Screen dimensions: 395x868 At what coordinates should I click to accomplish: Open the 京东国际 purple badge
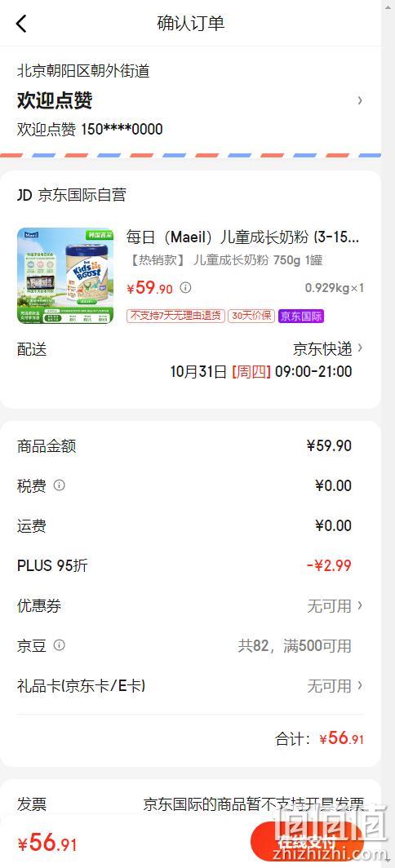(301, 316)
